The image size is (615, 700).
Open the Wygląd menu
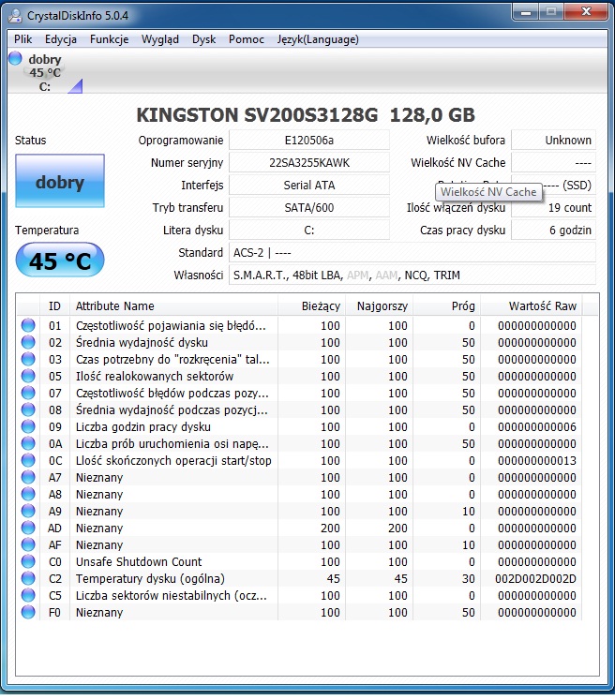click(160, 39)
